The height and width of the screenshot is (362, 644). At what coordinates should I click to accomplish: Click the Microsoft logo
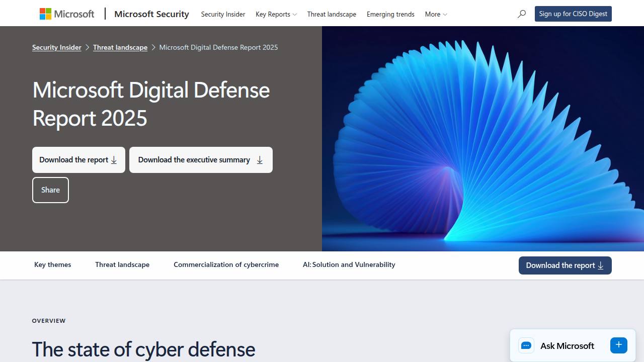[x=67, y=14]
